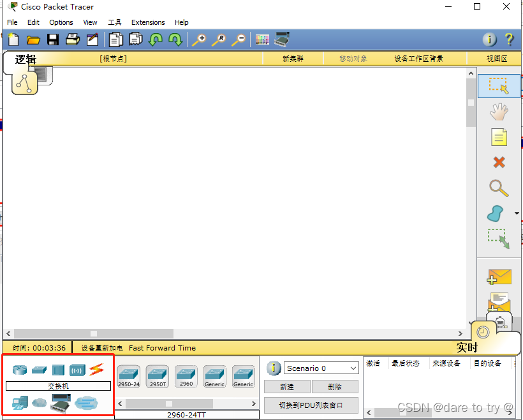Click the yellow question mark help icon
523x420 pixels.
coord(510,40)
